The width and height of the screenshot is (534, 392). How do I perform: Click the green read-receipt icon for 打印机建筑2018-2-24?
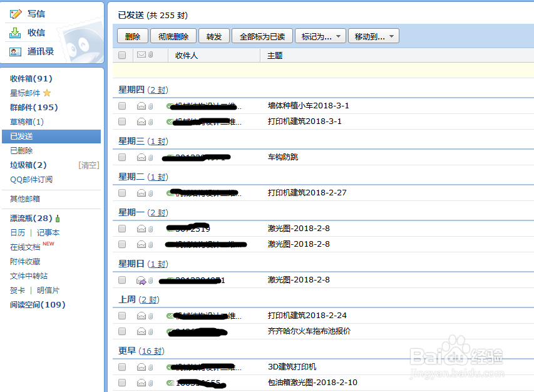click(170, 316)
